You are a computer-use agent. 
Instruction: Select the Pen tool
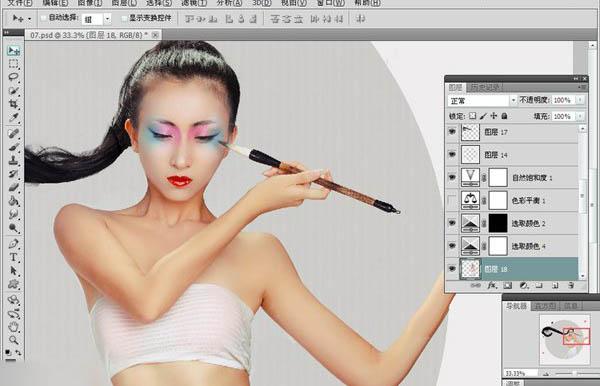14,244
